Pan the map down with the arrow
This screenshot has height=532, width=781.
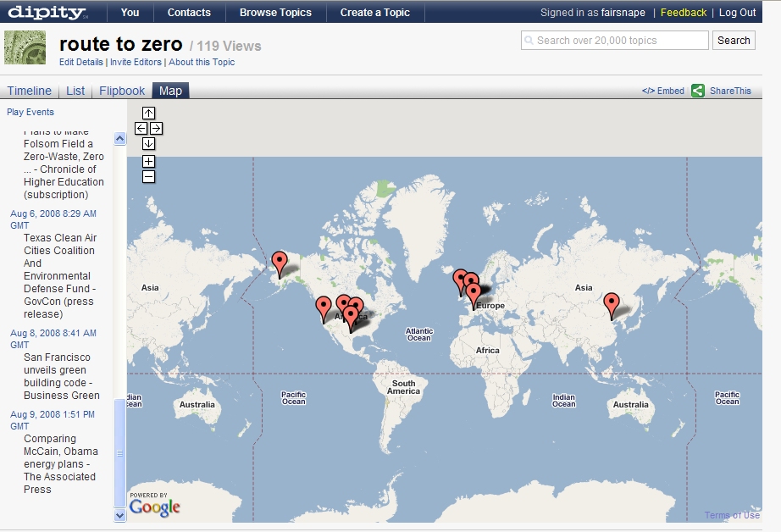coord(148,144)
